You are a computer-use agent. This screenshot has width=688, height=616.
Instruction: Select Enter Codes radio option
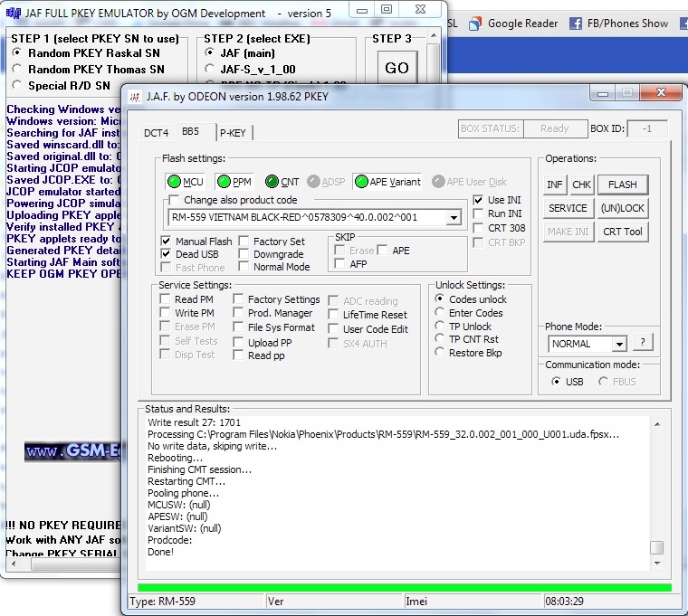440,312
